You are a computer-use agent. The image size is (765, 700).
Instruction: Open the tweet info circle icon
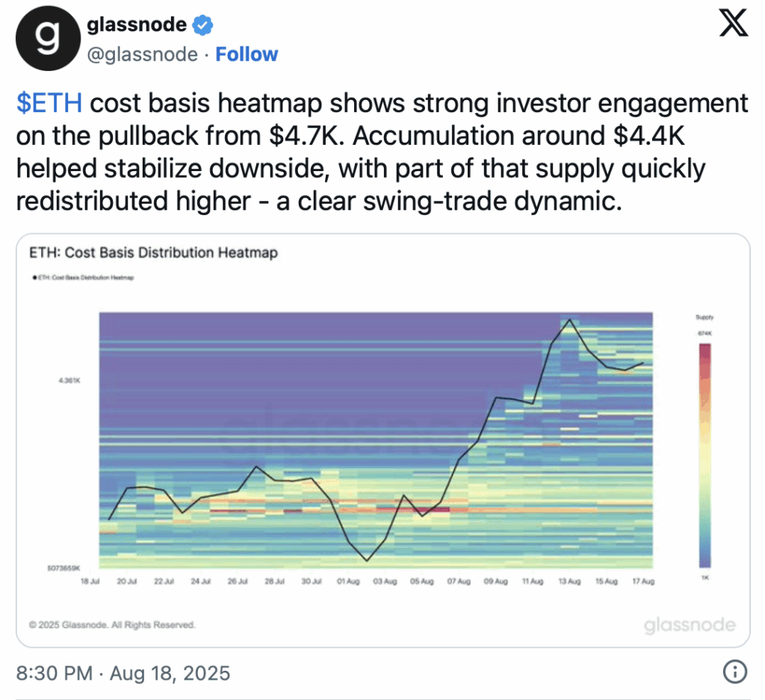[735, 672]
